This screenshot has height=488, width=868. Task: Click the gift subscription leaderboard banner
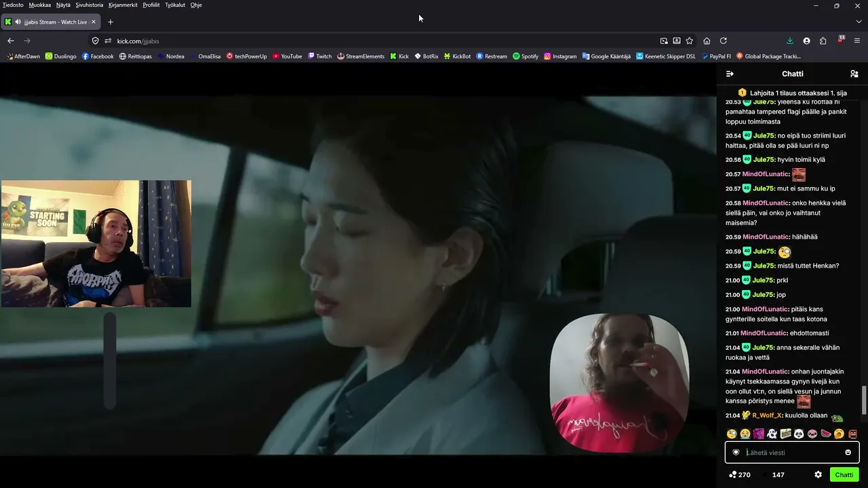coord(792,93)
